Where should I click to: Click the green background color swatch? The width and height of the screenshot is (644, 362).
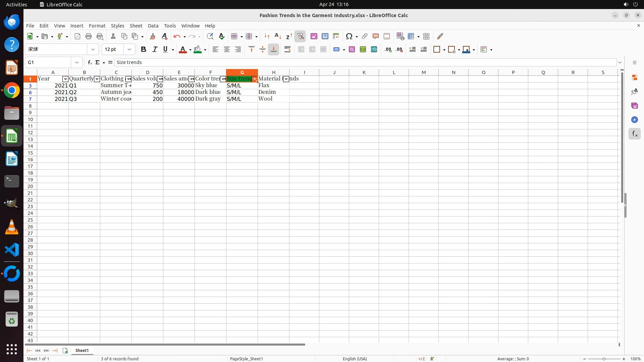point(198,50)
